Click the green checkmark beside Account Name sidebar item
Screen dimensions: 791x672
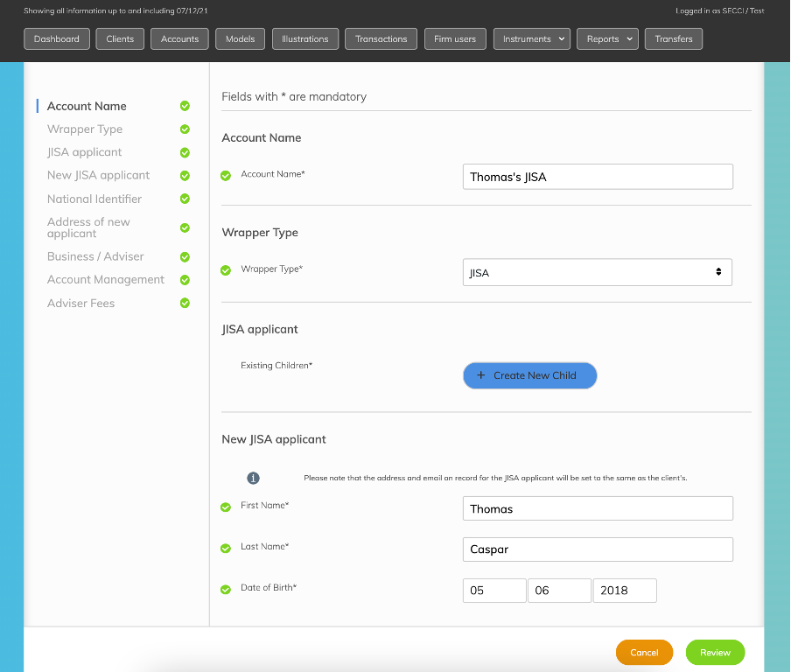[x=184, y=105]
